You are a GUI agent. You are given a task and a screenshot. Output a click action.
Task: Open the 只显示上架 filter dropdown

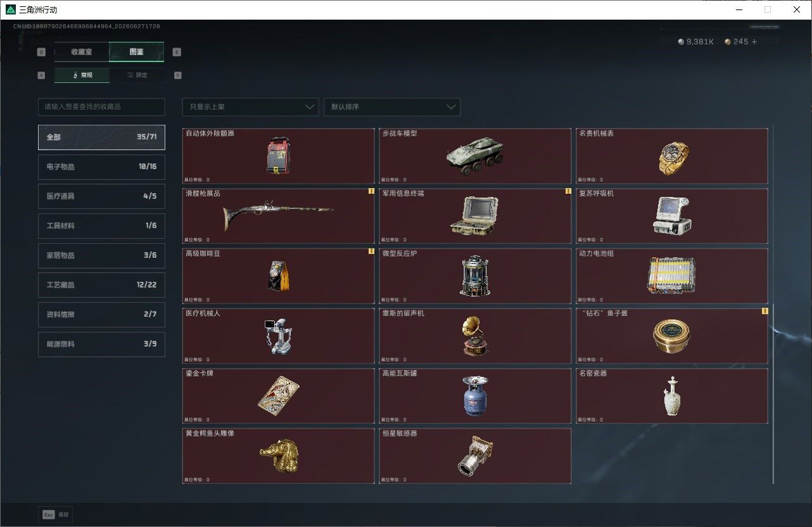click(x=250, y=107)
